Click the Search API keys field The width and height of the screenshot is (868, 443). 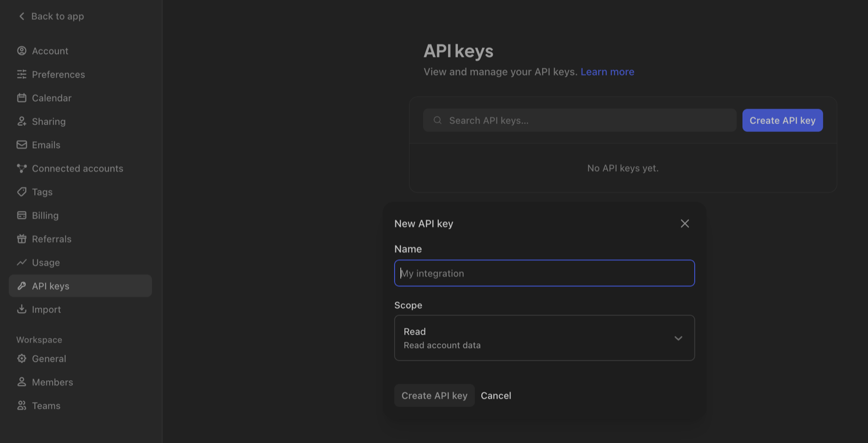tap(579, 121)
